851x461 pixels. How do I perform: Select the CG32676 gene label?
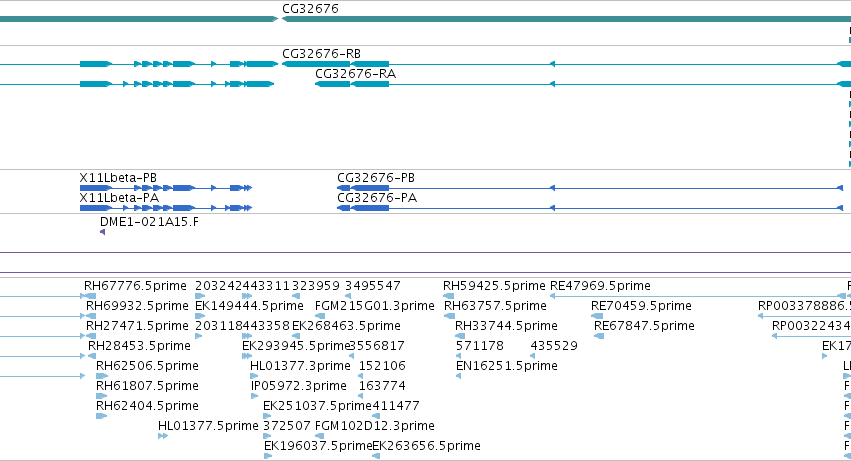[x=310, y=9]
